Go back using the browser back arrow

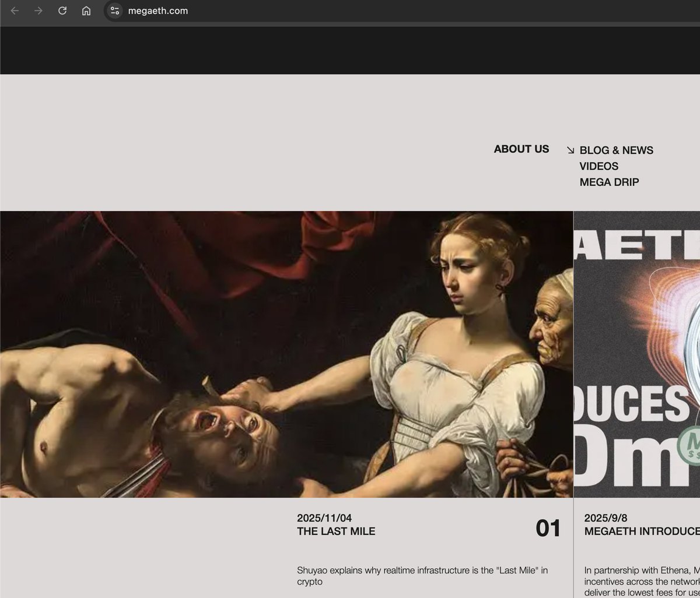tap(15, 10)
